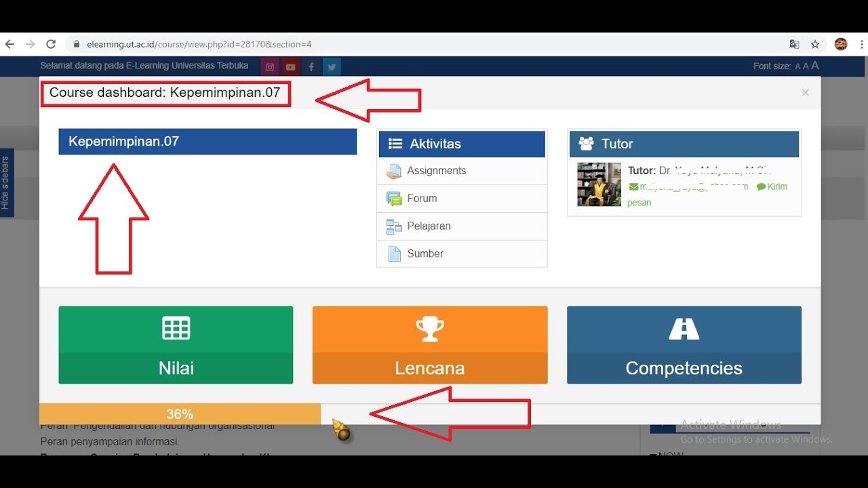
Task: Click the browser forward arrow
Action: (30, 44)
